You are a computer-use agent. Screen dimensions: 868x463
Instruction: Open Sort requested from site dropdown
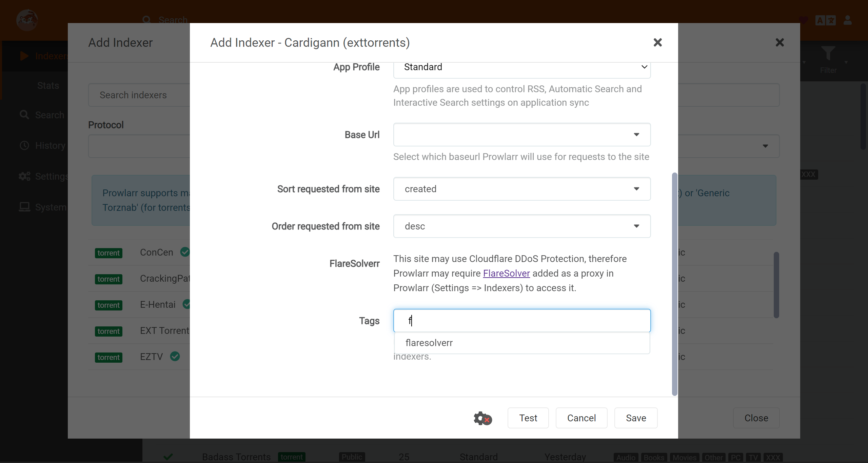tap(521, 189)
